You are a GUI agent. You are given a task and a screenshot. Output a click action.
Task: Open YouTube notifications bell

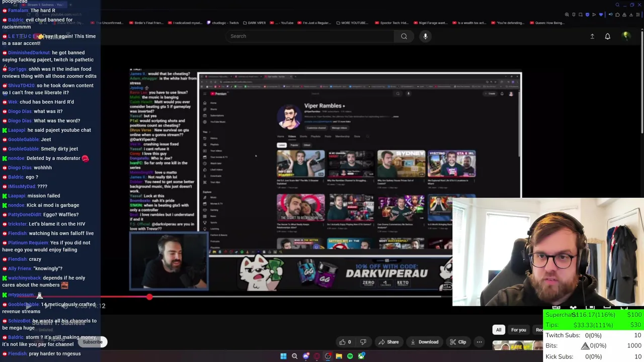click(x=607, y=36)
